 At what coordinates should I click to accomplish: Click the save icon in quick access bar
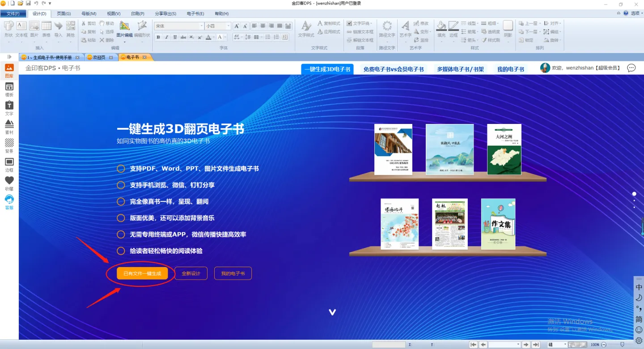coord(28,3)
